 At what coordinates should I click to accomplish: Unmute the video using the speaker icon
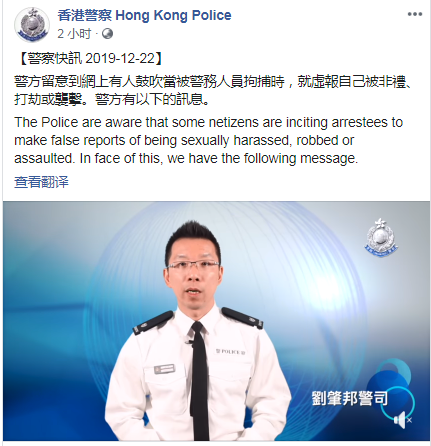402,420
